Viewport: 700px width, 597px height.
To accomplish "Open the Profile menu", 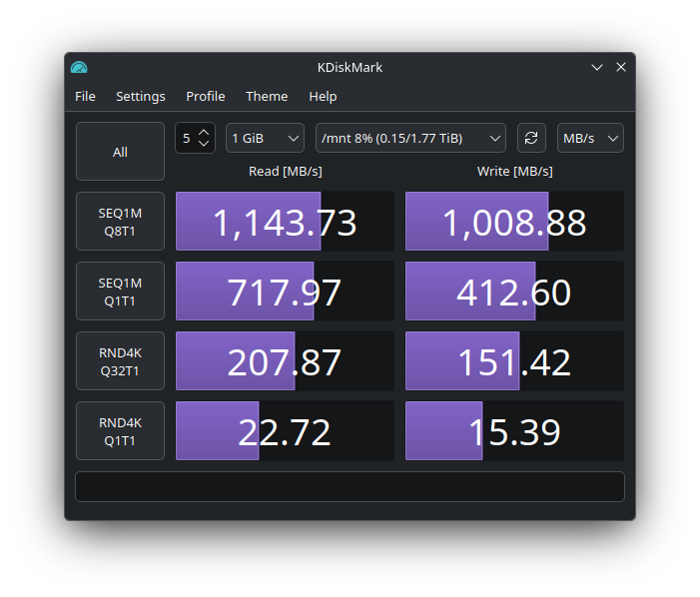I will tap(206, 97).
